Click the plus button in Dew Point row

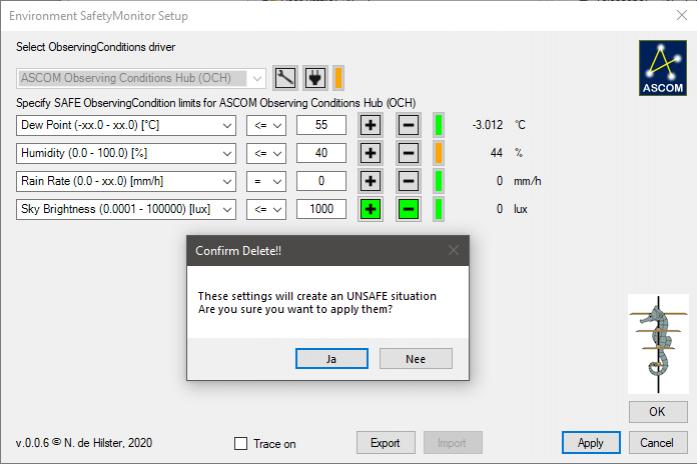coord(371,125)
